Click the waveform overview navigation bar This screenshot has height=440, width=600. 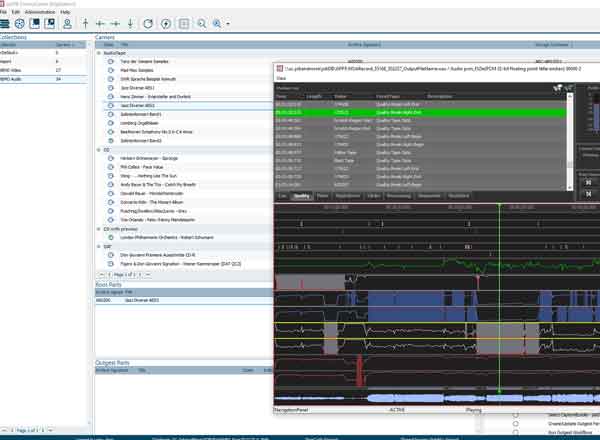click(437, 398)
